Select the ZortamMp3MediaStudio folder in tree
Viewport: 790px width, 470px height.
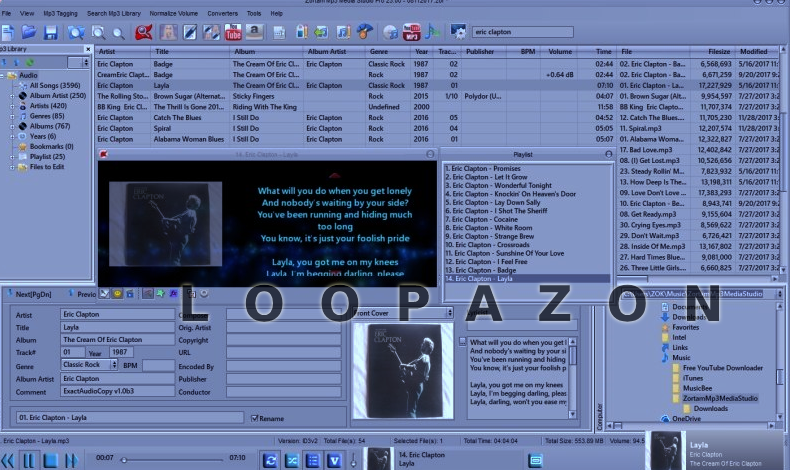pyautogui.click(x=720, y=398)
